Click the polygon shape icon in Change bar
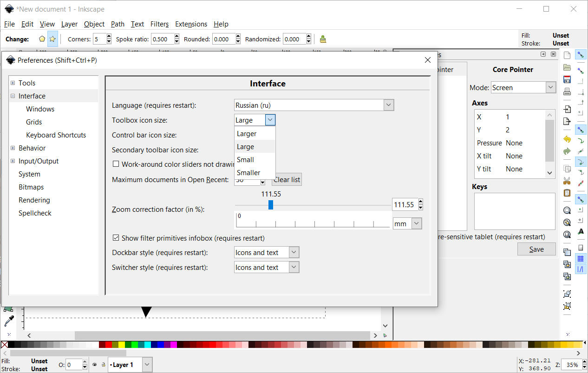The height and width of the screenshot is (373, 588). 42,39
